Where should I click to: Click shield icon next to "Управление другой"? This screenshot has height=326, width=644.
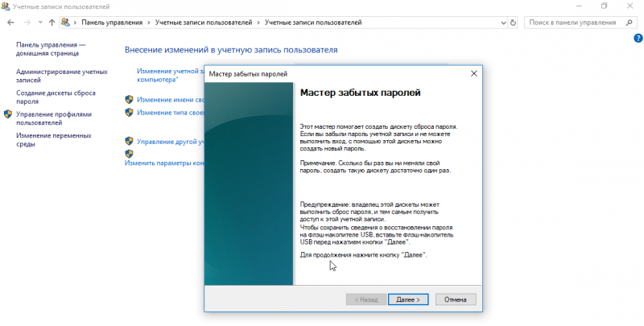pyautogui.click(x=129, y=142)
